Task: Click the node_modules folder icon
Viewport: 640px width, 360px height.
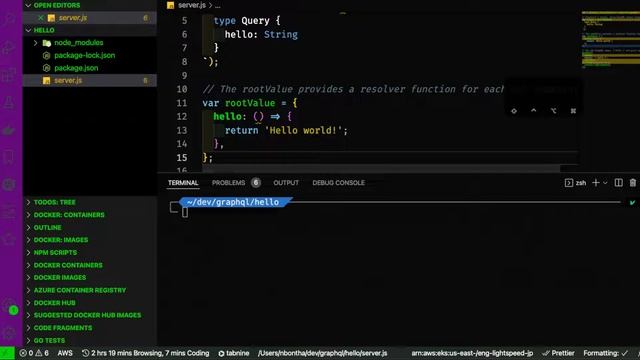Action: 47,43
